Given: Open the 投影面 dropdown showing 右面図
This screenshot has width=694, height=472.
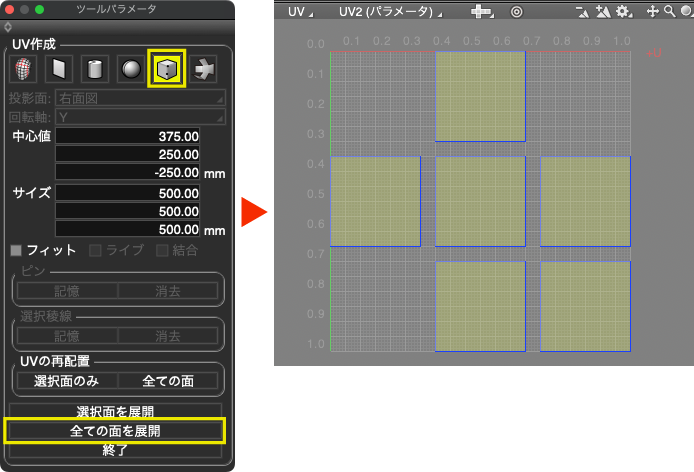Looking at the screenshot, I should pyautogui.click(x=140, y=98).
